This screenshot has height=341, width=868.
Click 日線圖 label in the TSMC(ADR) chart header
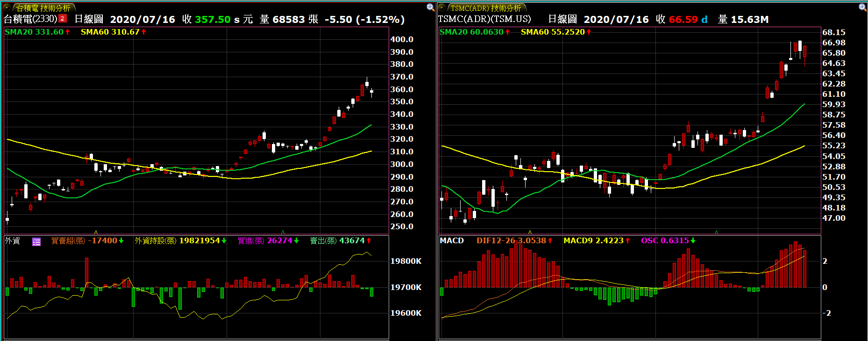pos(562,19)
